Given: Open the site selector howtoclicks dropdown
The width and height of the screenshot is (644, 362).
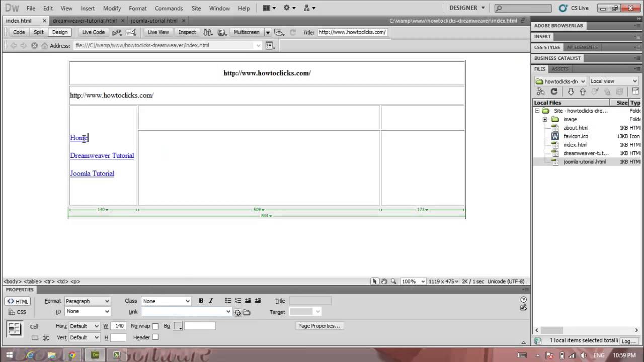Looking at the screenshot, I should click(560, 81).
